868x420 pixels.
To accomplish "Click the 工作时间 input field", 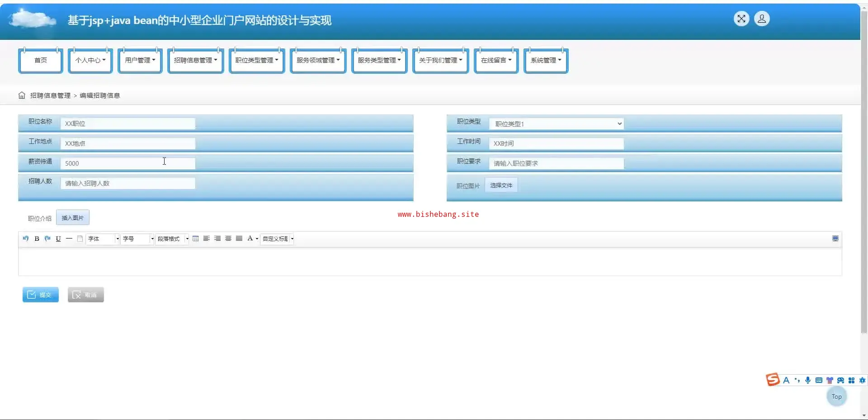I will pos(557,143).
